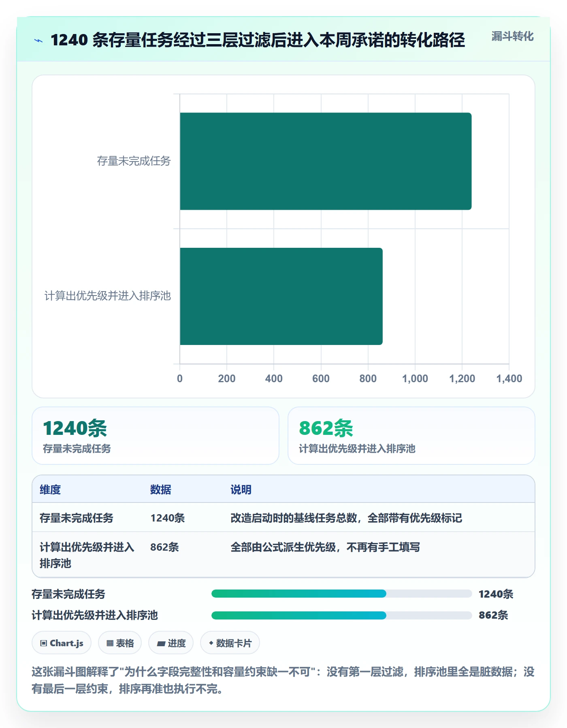Select the 进度 chip

click(x=171, y=643)
